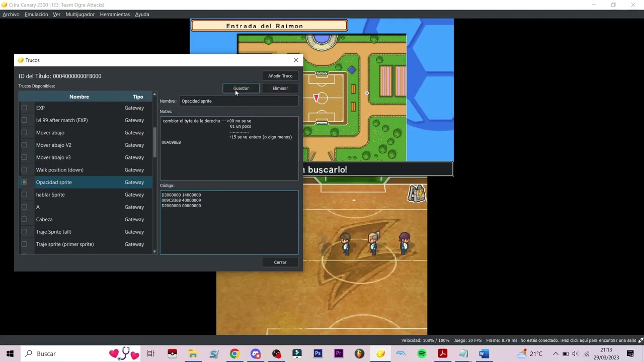
Task: Toggle checkbox for cheat A
Action: [x=24, y=207]
